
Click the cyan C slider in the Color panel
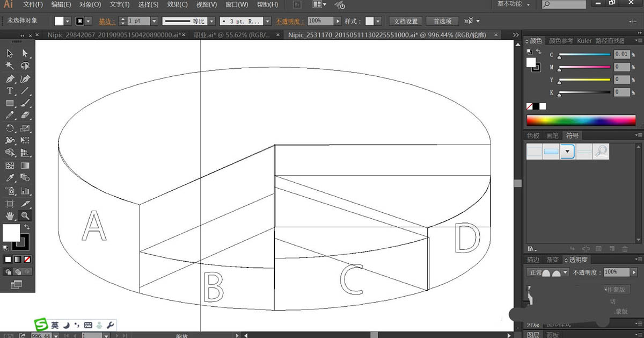tap(584, 55)
